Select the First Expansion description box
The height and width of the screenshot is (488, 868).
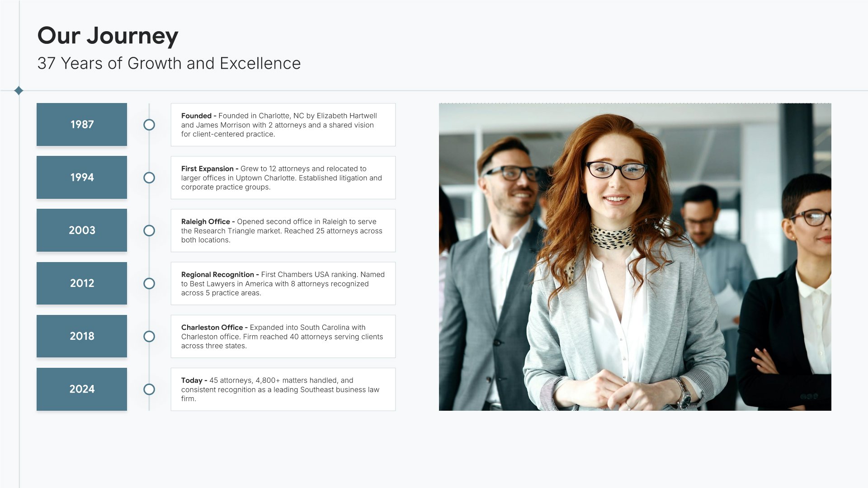click(x=283, y=178)
